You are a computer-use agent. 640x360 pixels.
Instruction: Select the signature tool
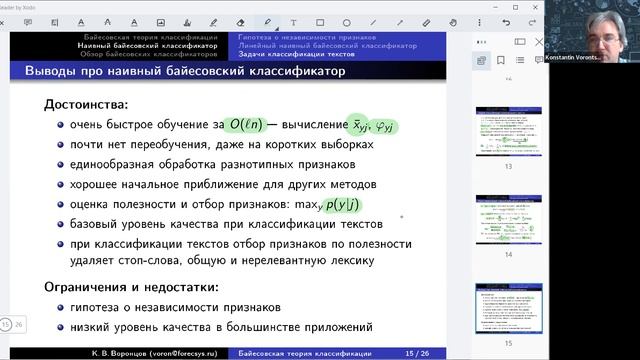[x=187, y=23]
